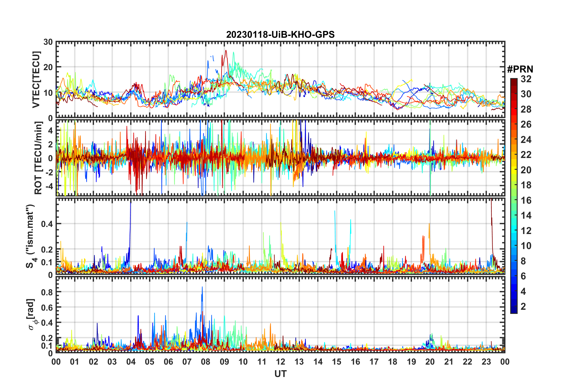Screen dimensions: 561x392
Task: Select the ROT [TECU/min] y-axis label
Action: pyautogui.click(x=38, y=158)
